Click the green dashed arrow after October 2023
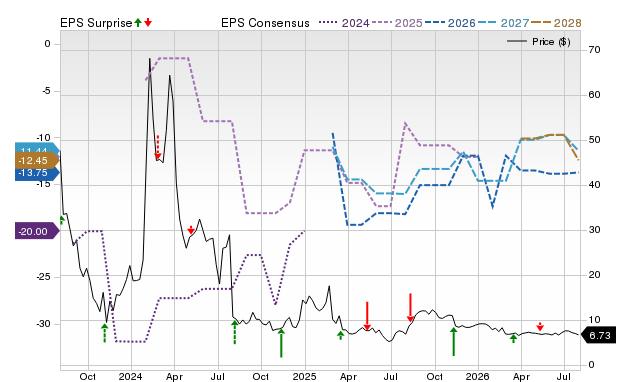The width and height of the screenshot is (640, 382). point(104,333)
